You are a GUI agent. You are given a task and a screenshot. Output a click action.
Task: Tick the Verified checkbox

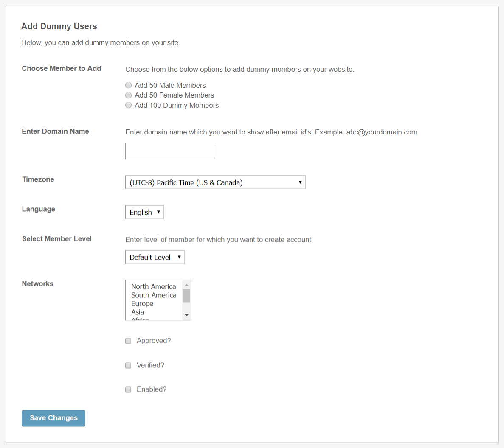(x=128, y=365)
